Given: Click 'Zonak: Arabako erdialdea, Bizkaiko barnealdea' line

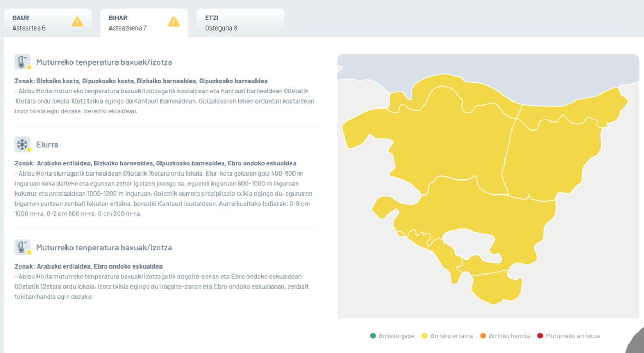Looking at the screenshot, I should pyautogui.click(x=155, y=163).
